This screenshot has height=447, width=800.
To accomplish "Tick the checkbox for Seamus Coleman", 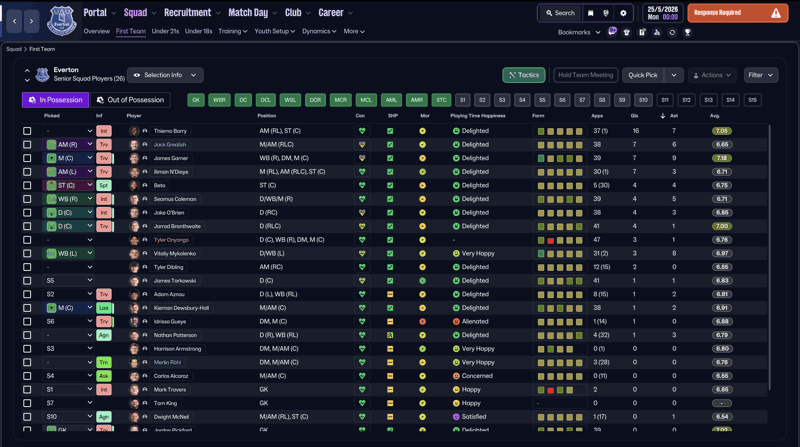I will click(27, 199).
